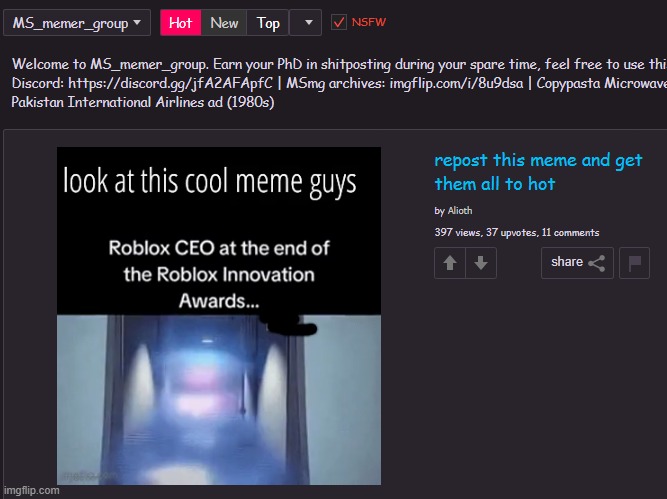
Task: Open the share button
Action: 577,263
